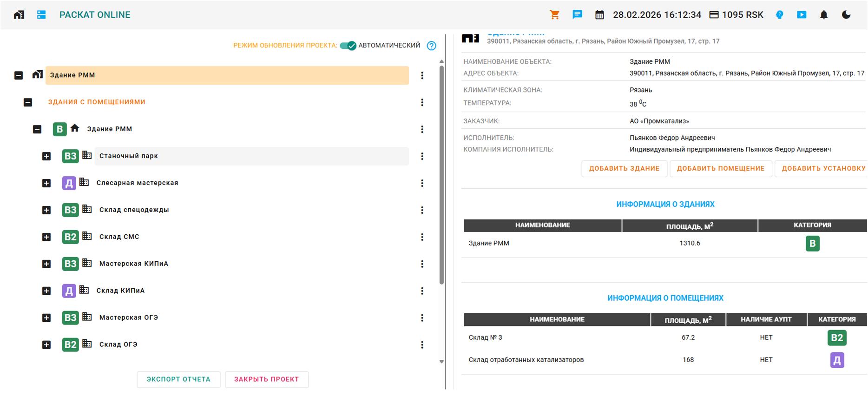Click the calendar icon beside the date
The height and width of the screenshot is (410, 868).
pos(599,15)
